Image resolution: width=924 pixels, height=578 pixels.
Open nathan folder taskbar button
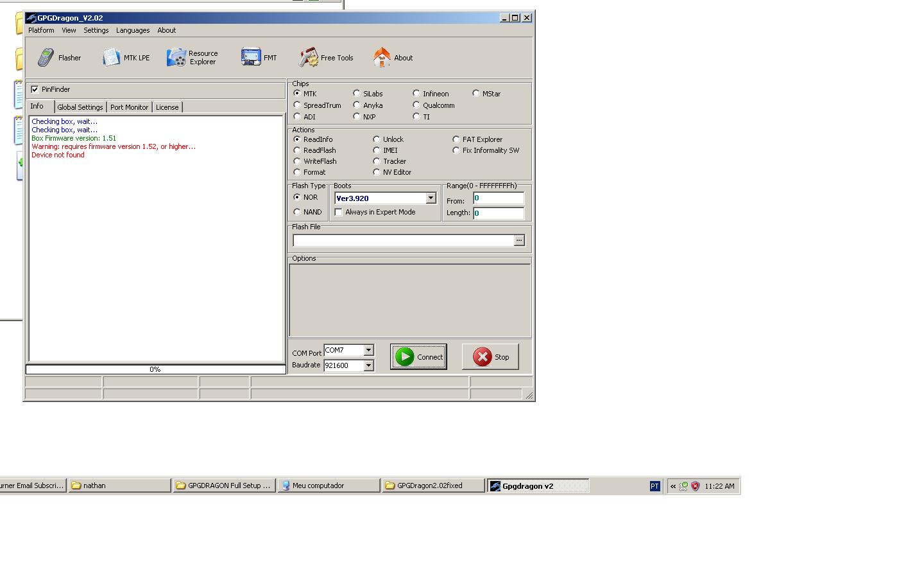(x=120, y=486)
